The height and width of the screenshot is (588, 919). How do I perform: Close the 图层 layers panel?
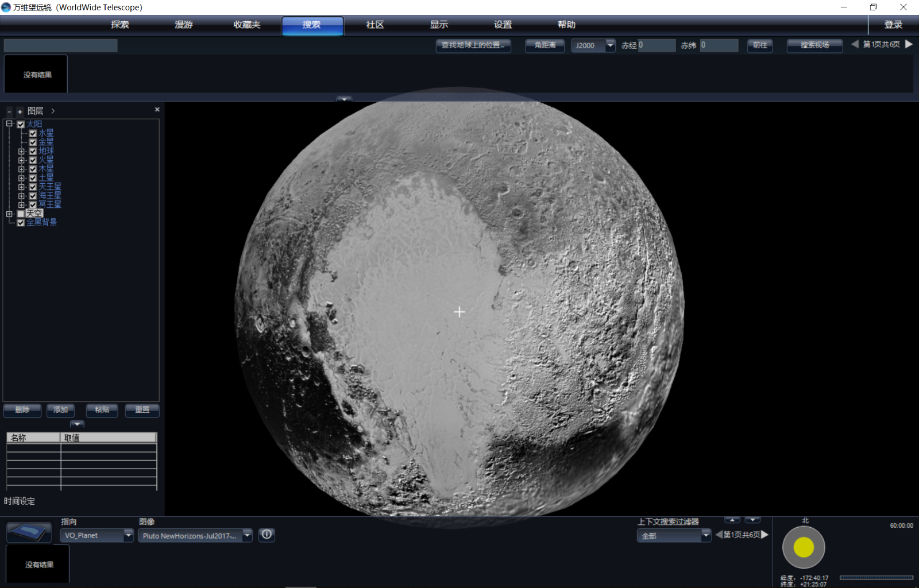(157, 110)
